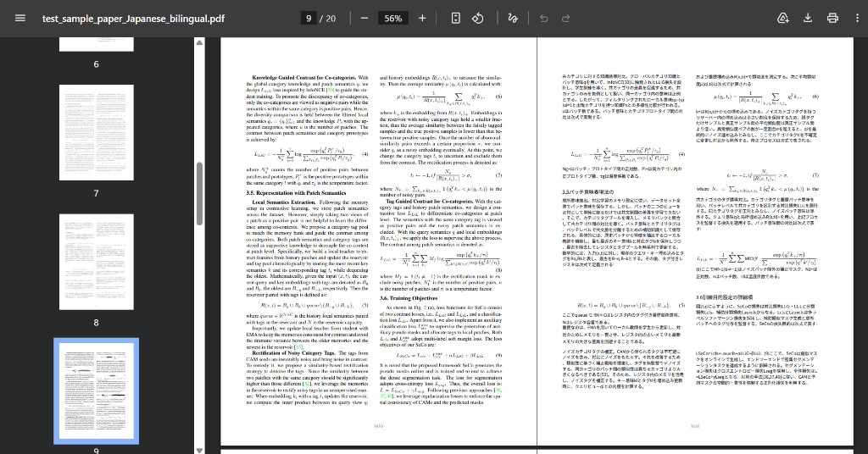Click the '3.5. Representation with Patch Semantics' heading
This screenshot has height=454, width=868.
pyautogui.click(x=296, y=193)
